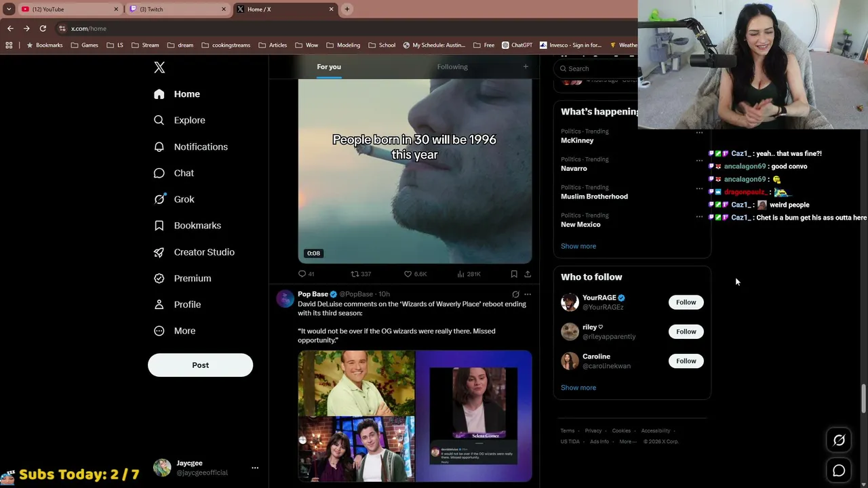The image size is (868, 488).
Task: Open the floating messages button
Action: pyautogui.click(x=839, y=470)
